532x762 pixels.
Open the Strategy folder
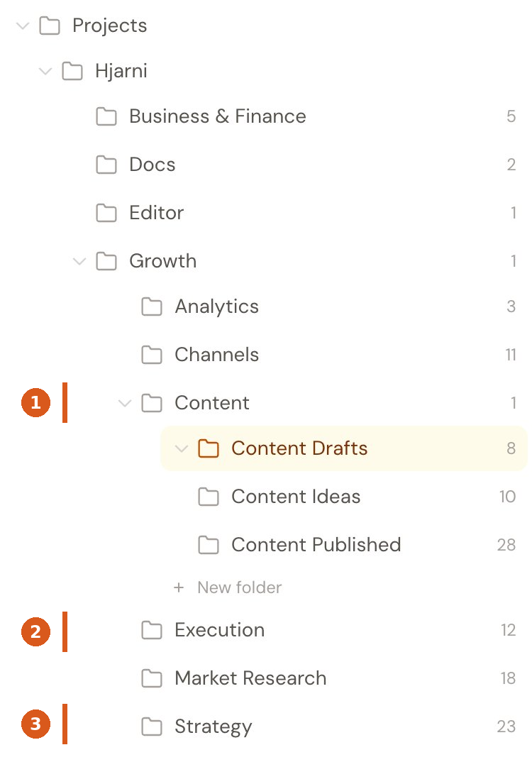[212, 727]
